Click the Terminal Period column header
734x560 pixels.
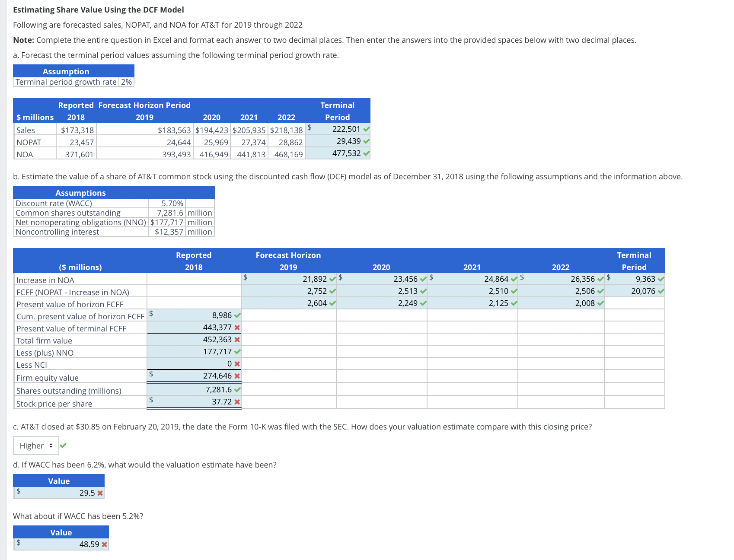pos(634,261)
